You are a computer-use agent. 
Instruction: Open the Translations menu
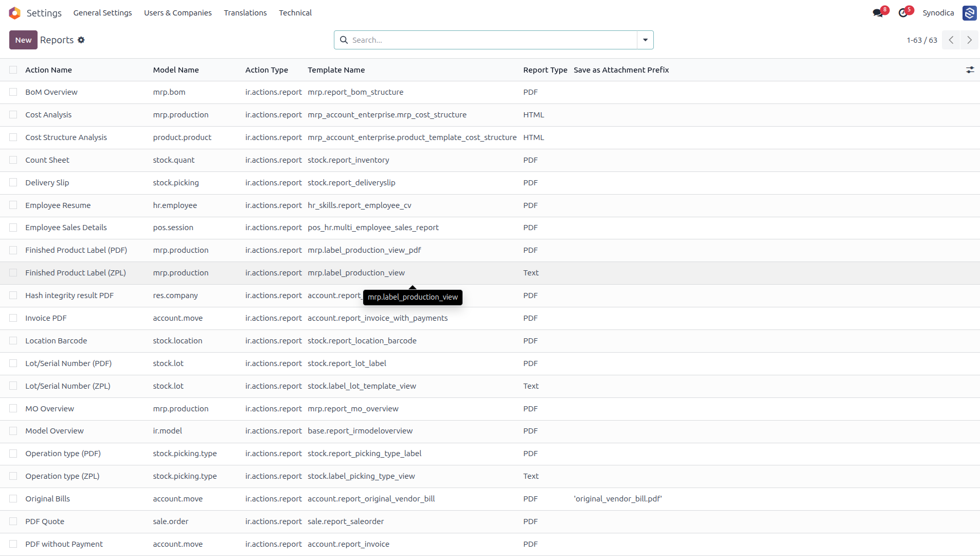(245, 13)
